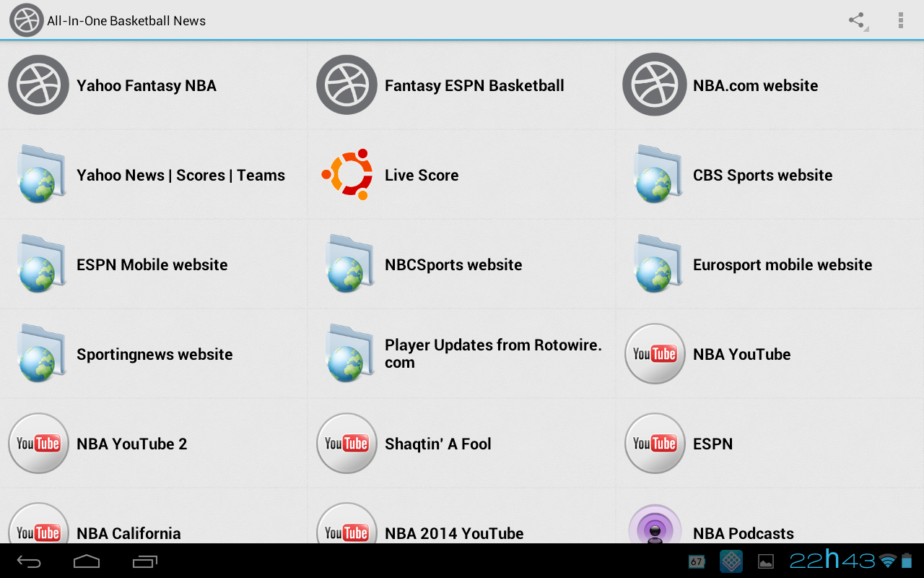924x578 pixels.
Task: Tap the 22h43 clock in status bar
Action: coord(832,560)
